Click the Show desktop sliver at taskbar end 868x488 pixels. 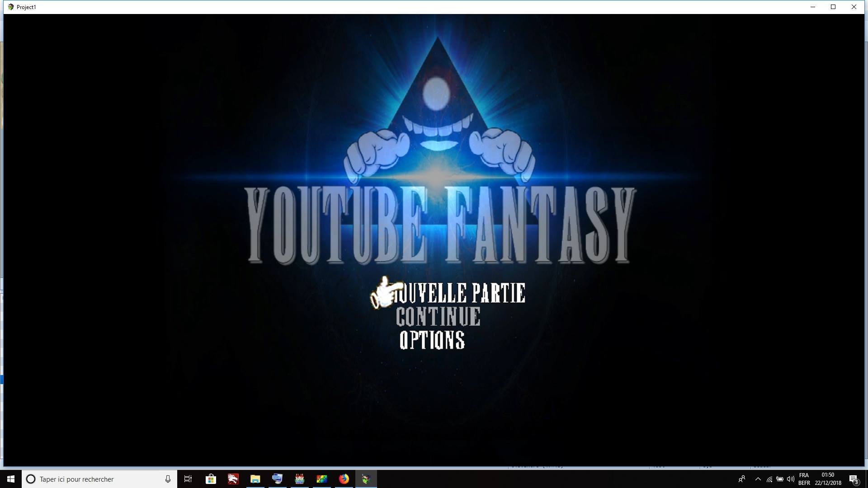click(x=866, y=479)
